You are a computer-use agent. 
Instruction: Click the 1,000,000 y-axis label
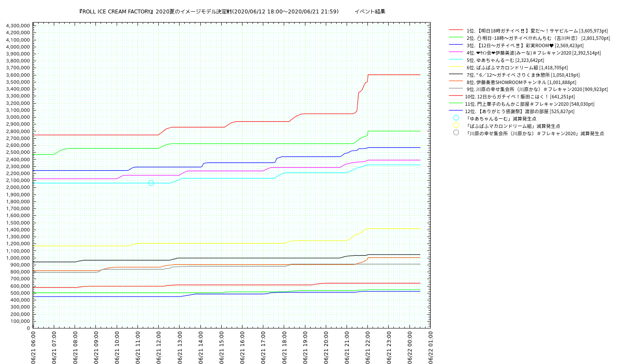pos(18,258)
